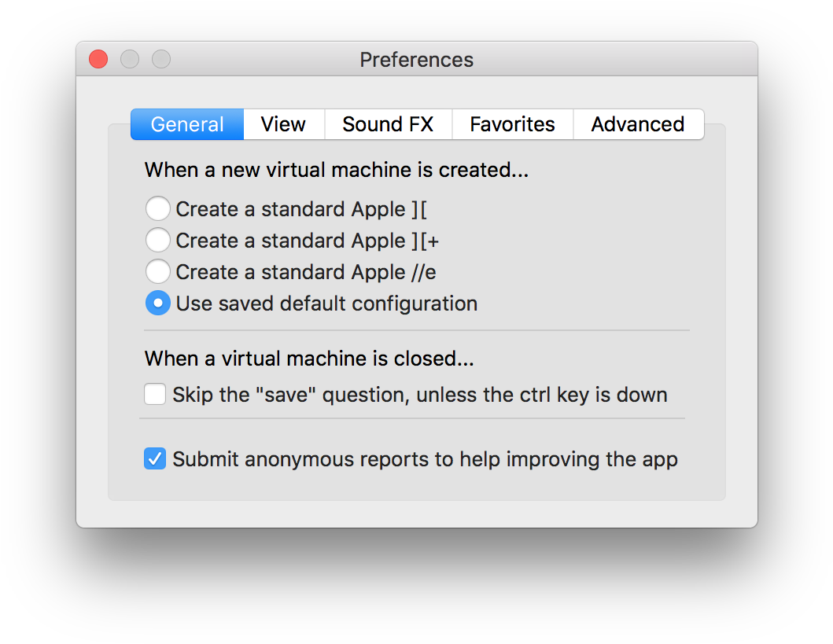This screenshot has height=644, width=833.
Task: Switch to the View tab
Action: [x=283, y=124]
